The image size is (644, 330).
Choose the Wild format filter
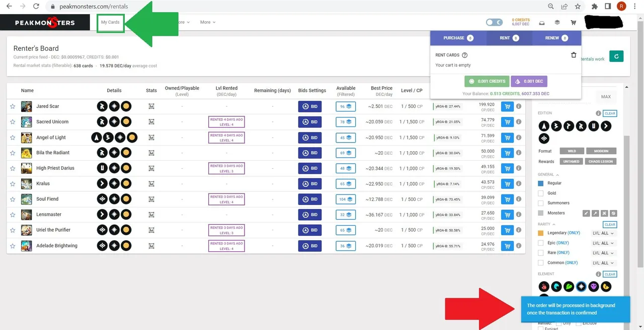pos(572,151)
